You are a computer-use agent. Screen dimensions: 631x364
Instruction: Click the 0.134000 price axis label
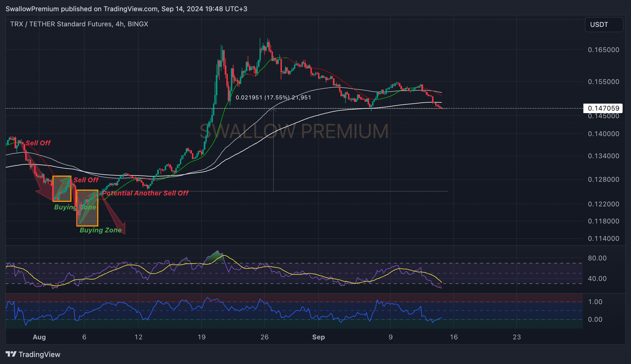[x=604, y=156]
